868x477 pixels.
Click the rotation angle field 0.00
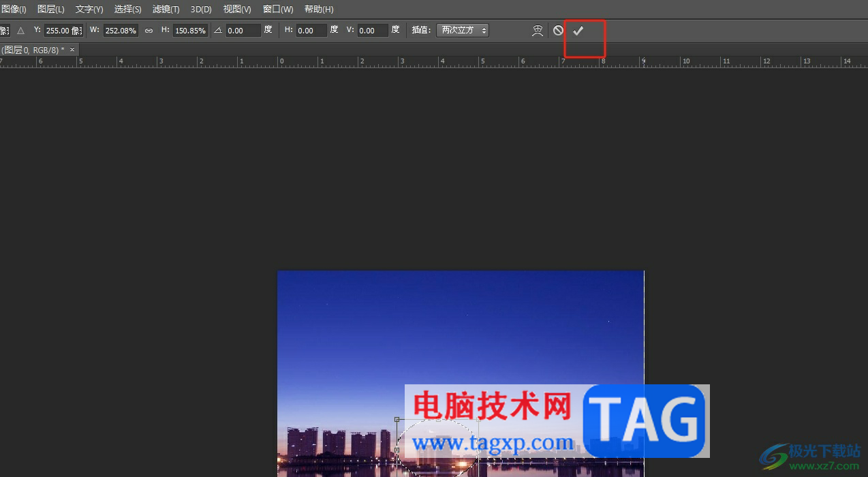coord(243,31)
